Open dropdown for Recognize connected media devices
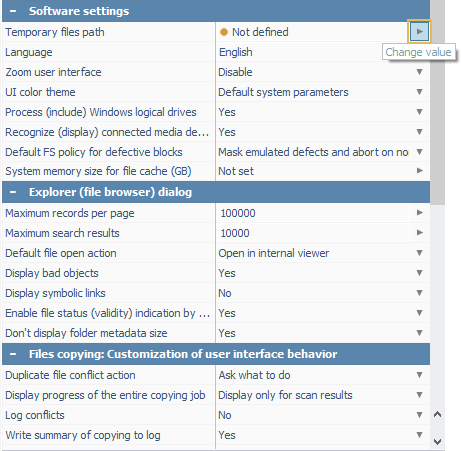The height and width of the screenshot is (451, 461). click(420, 132)
